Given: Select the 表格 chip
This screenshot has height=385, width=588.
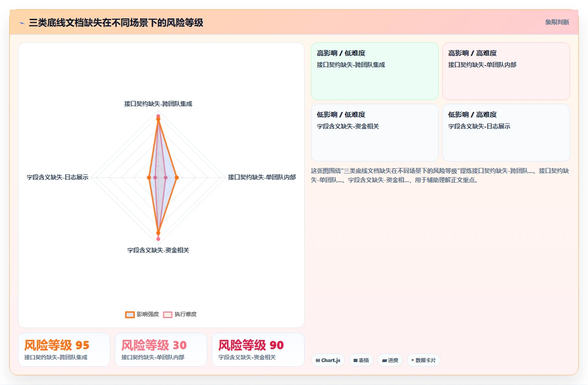Looking at the screenshot, I should point(361,360).
